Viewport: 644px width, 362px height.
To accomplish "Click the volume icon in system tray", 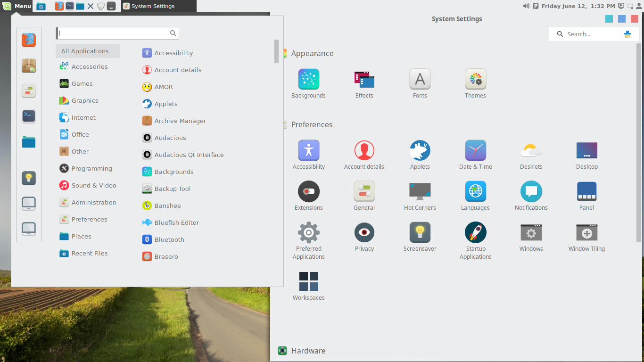I will pyautogui.click(x=526, y=6).
